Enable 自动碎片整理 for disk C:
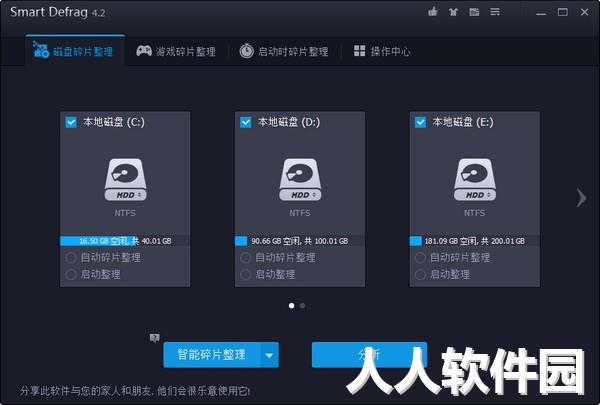 click(x=71, y=258)
